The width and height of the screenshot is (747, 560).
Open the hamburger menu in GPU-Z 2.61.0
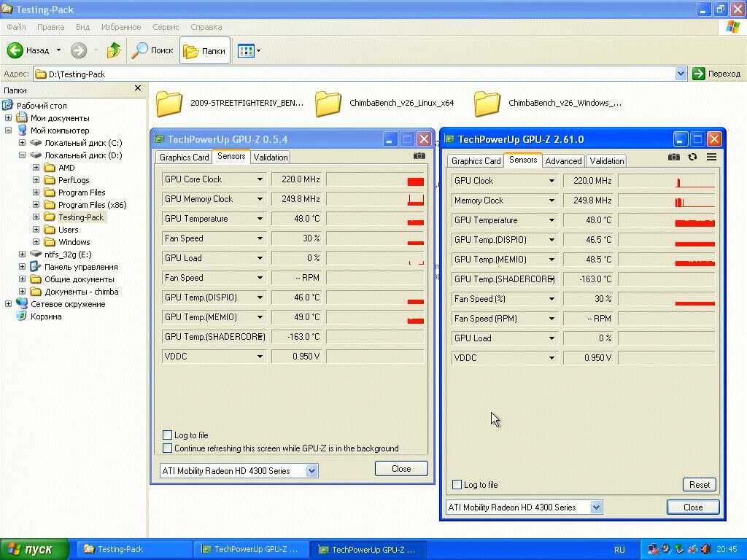coord(711,157)
